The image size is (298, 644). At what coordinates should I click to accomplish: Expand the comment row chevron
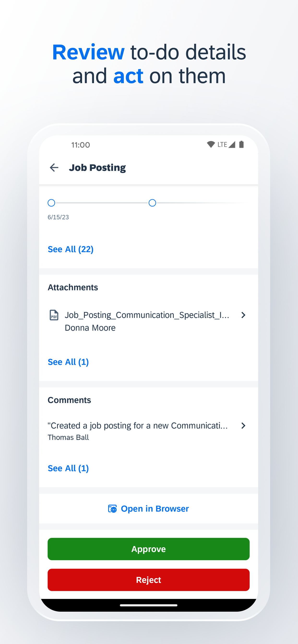(x=243, y=425)
